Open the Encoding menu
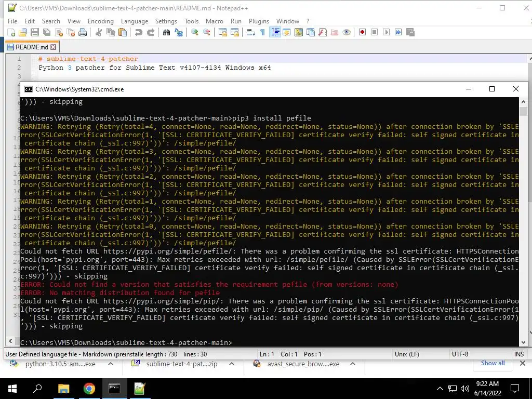This screenshot has height=399, width=532. click(x=100, y=21)
